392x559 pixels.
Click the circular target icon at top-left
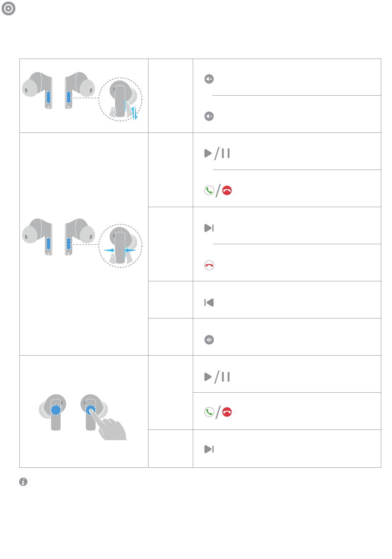pos(9,9)
